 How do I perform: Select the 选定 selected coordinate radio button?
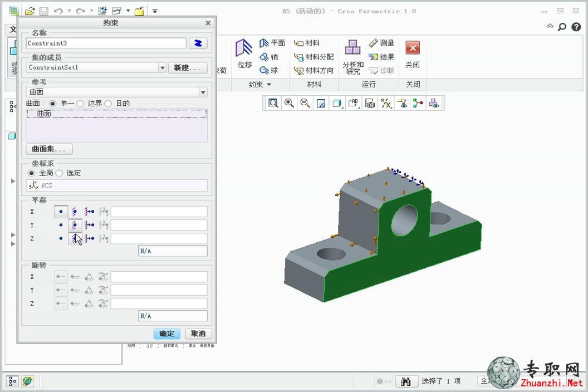pyautogui.click(x=59, y=173)
